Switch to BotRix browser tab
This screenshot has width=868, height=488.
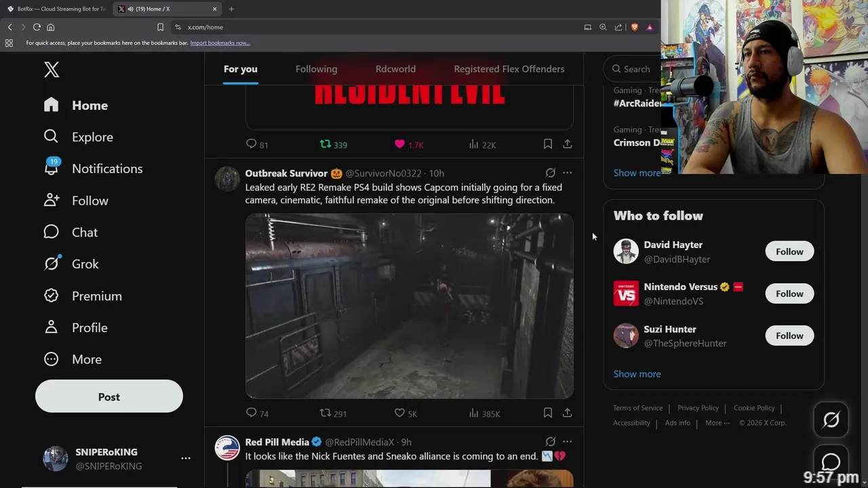click(x=57, y=9)
